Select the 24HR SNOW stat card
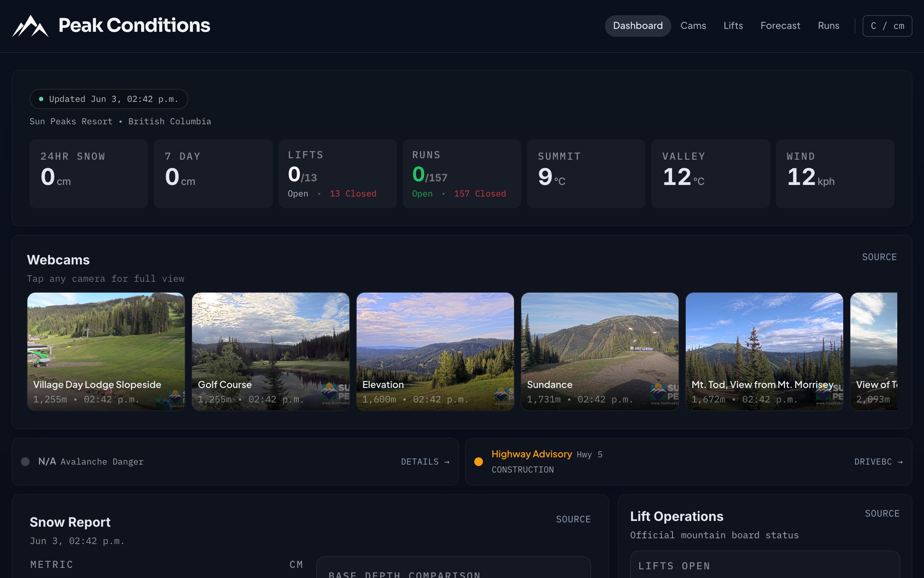 click(x=88, y=173)
